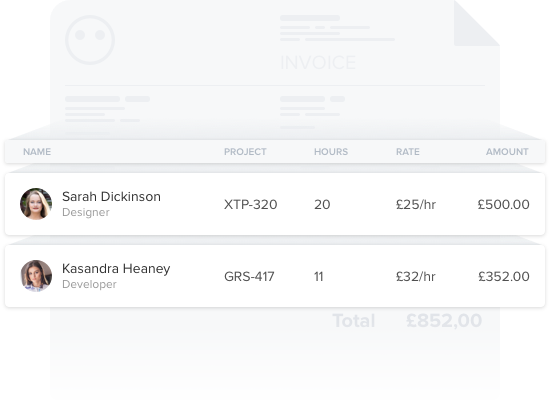Screen dimensions: 550x400
Task: Sort by the NAME column header
Action: point(37,152)
